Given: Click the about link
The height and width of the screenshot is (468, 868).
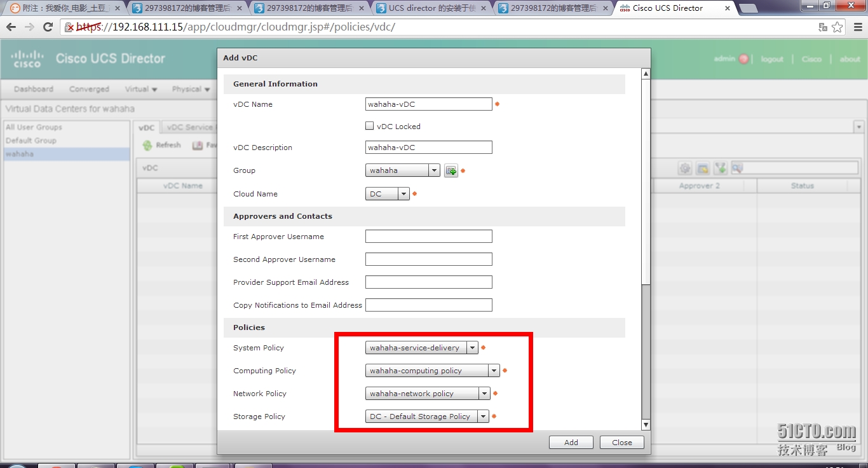Looking at the screenshot, I should 850,59.
